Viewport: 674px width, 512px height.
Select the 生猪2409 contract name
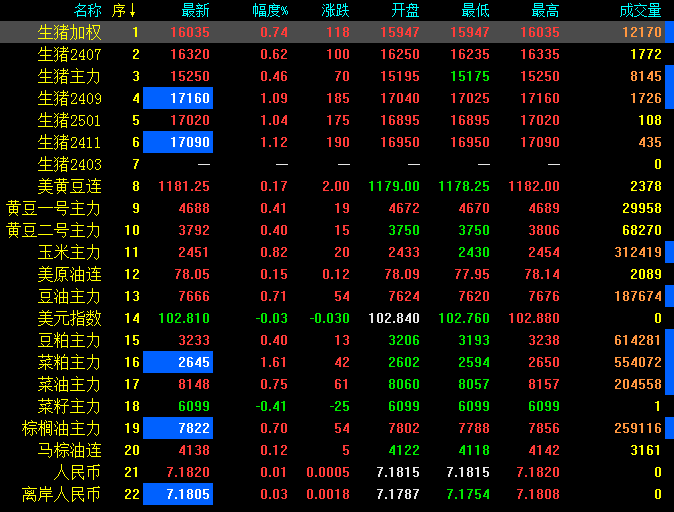(70, 98)
